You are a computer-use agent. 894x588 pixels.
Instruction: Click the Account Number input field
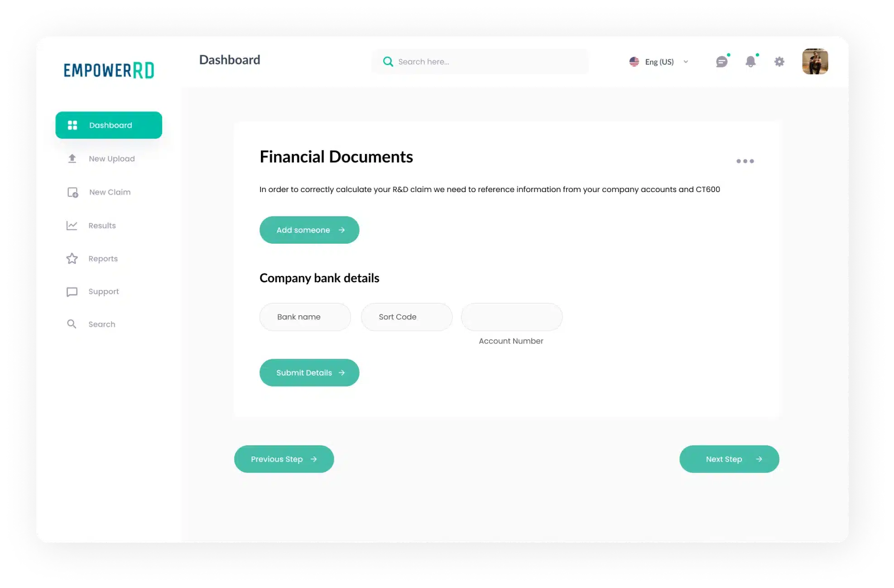tap(512, 316)
